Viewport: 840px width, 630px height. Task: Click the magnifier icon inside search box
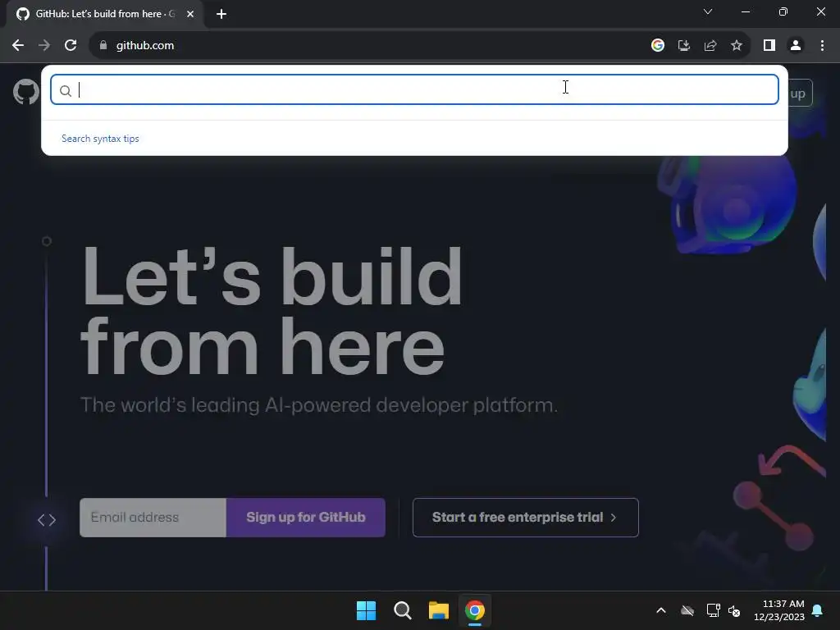click(x=66, y=91)
